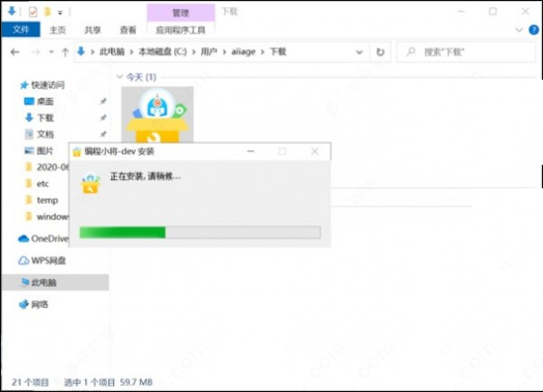Click 此电脑 in the address path
Image resolution: width=543 pixels, height=392 pixels.
[112, 52]
